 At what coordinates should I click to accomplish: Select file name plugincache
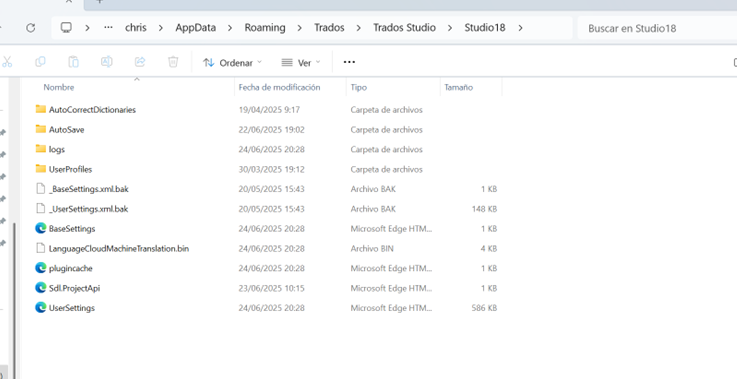coord(71,268)
